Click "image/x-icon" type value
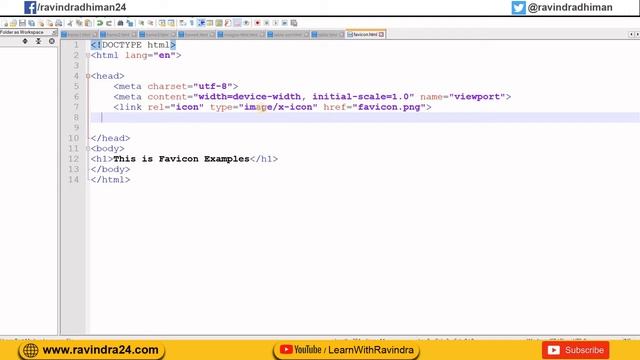The height and width of the screenshot is (360, 640). 278,107
